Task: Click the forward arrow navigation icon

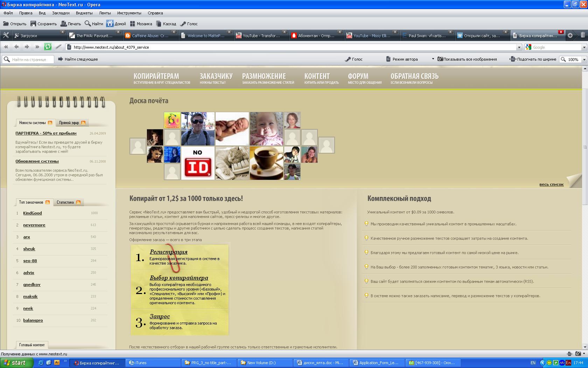Action: 27,47
